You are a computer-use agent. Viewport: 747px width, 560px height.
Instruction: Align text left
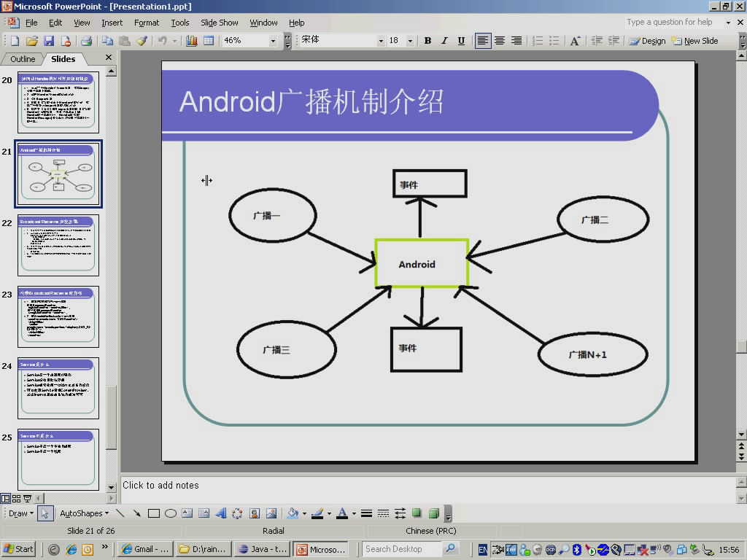[x=483, y=41]
